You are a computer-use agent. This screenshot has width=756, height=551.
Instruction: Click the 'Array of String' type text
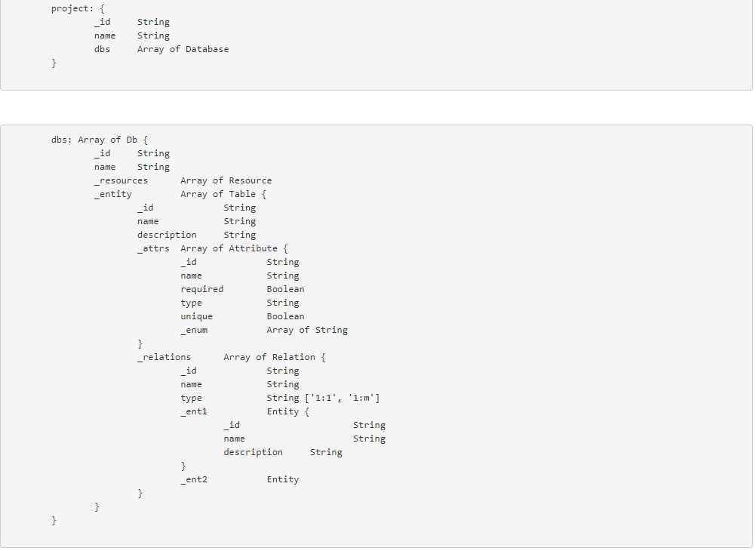(307, 330)
